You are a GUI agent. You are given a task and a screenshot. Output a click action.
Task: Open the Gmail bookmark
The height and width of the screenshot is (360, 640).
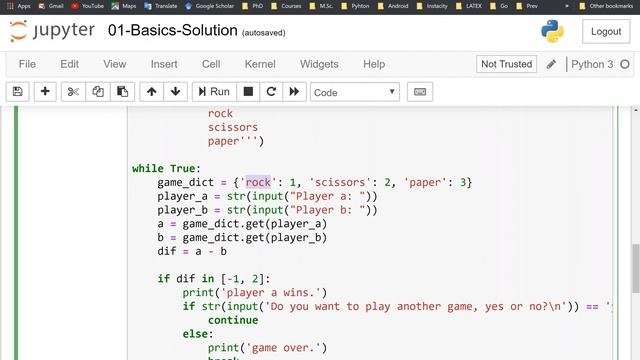pos(51,6)
